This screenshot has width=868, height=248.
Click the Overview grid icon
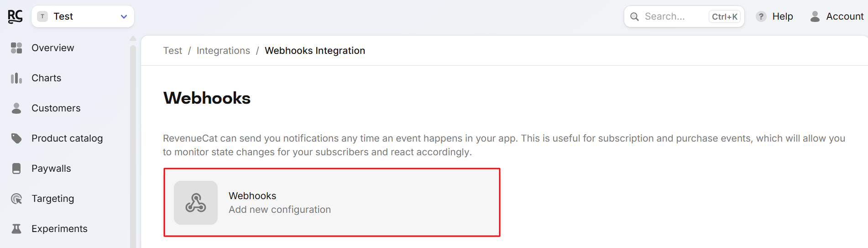[16, 48]
